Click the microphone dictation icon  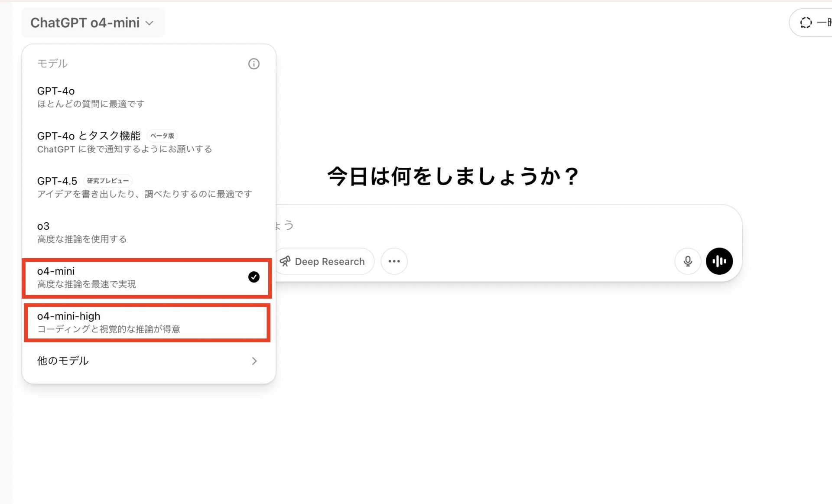point(687,261)
